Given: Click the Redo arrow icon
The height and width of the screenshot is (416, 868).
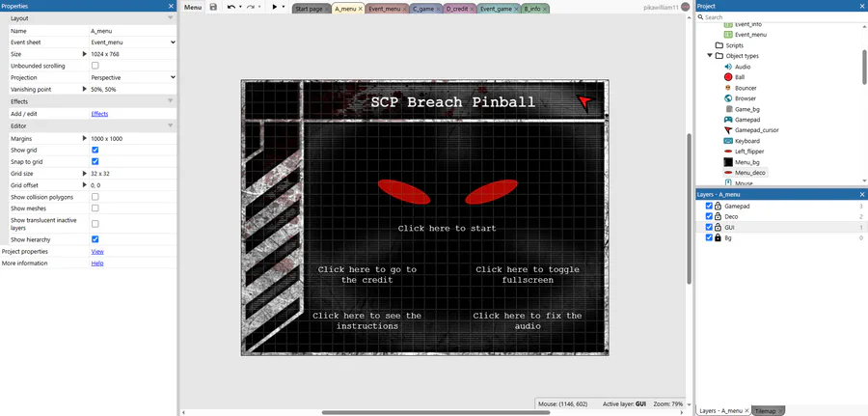Looking at the screenshot, I should pyautogui.click(x=250, y=7).
